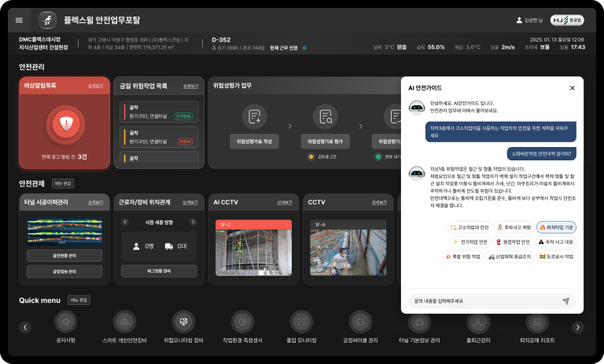
Task: Click the 위험성평가표 작성 button
Action: [254, 142]
